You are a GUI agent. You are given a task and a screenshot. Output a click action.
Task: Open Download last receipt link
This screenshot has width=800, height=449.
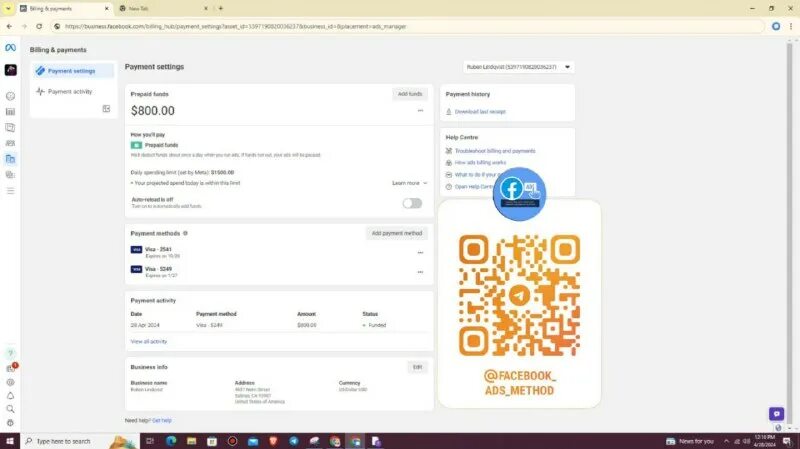[480, 112]
